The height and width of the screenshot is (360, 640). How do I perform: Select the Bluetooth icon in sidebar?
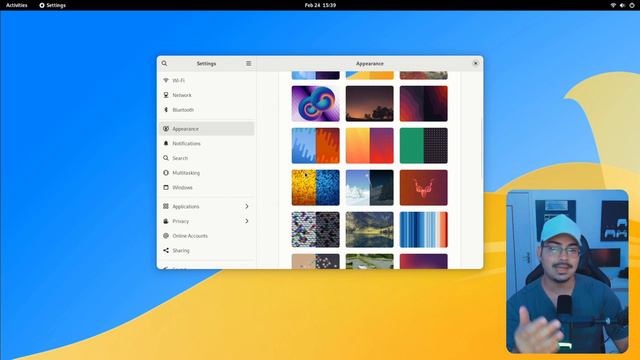tap(166, 110)
